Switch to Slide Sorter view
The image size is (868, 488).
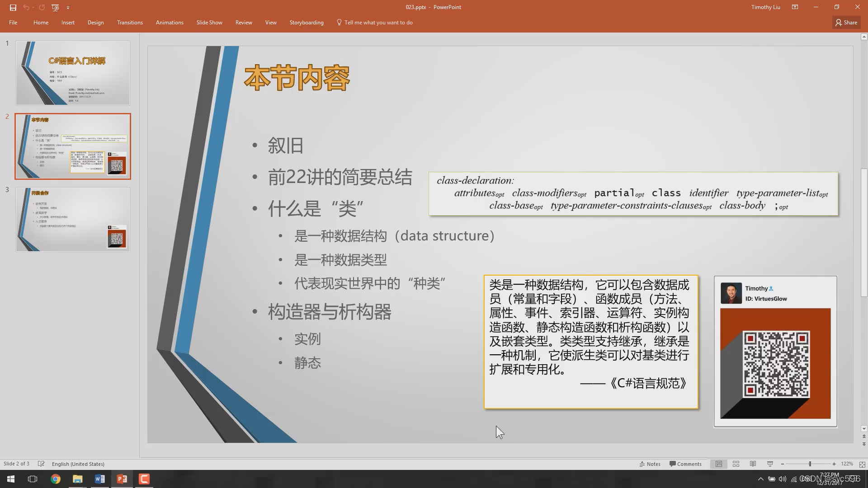tap(736, 464)
